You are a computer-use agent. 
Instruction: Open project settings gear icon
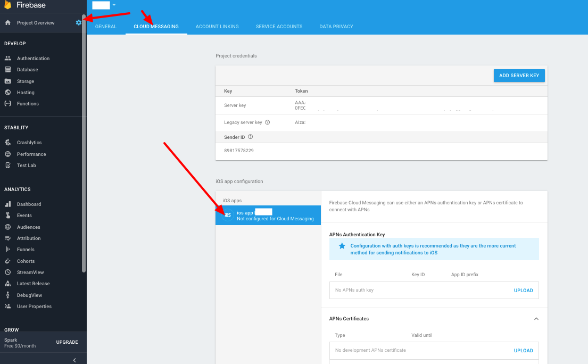pos(78,22)
